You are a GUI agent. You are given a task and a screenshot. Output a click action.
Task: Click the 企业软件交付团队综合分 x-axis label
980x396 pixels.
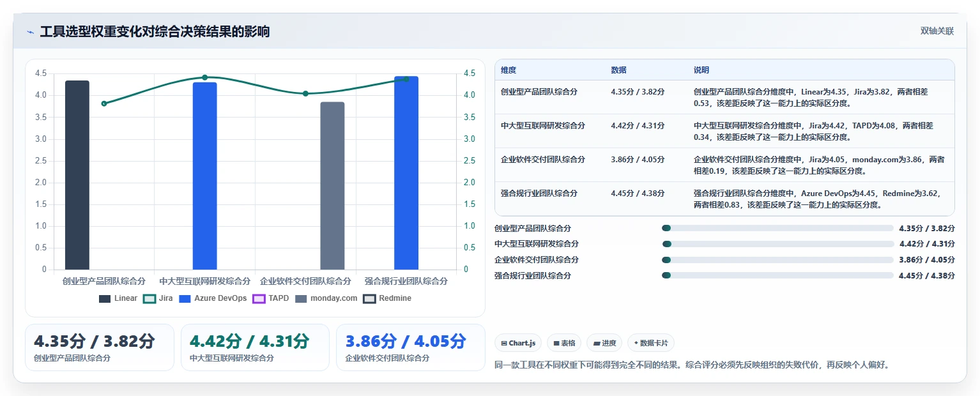coord(305,281)
